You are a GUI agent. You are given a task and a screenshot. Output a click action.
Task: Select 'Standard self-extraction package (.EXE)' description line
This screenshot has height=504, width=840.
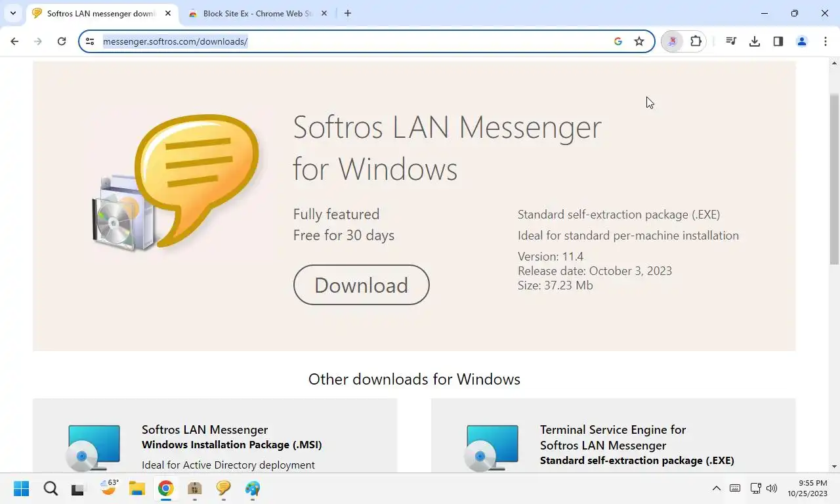pos(619,215)
